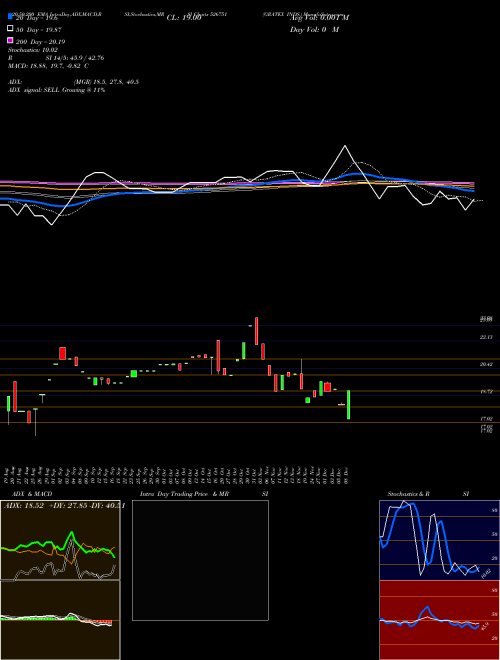The width and height of the screenshot is (500, 660).
Task: Click the 'SI 14/3: 45.9 / 42.76' value
Action: (75, 58)
